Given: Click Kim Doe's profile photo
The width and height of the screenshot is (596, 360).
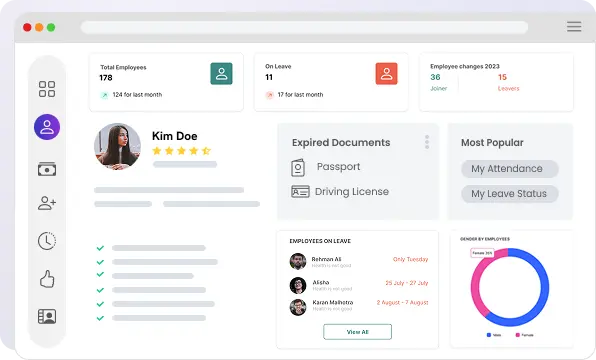Looking at the screenshot, I should coord(117,146).
